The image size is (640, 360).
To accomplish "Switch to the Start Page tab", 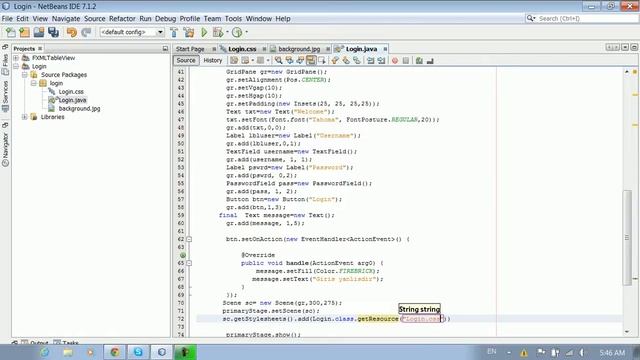I will pyautogui.click(x=190, y=49).
